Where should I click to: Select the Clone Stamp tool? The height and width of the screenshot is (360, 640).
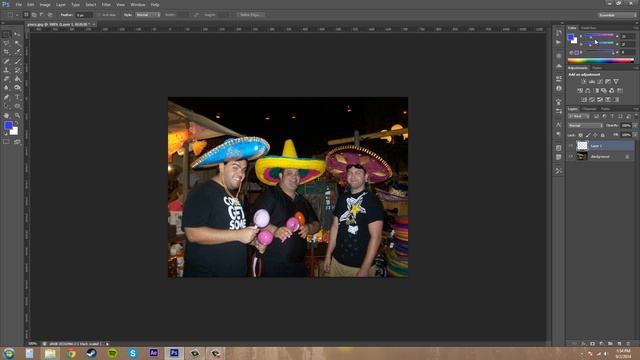pyautogui.click(x=6, y=70)
